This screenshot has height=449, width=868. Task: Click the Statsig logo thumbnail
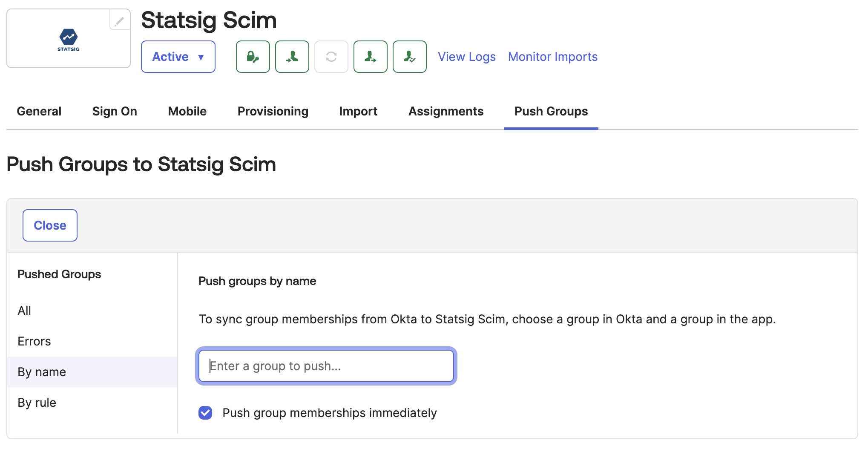tap(68, 40)
